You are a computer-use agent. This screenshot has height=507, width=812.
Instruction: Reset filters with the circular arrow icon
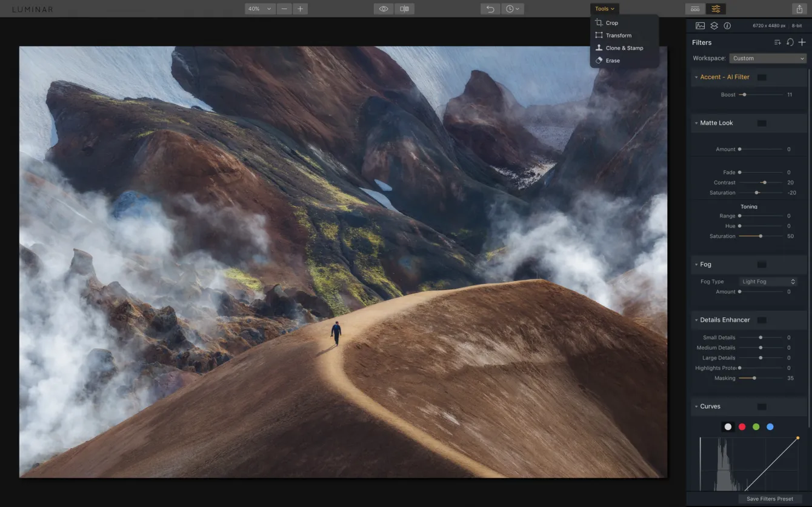[790, 42]
